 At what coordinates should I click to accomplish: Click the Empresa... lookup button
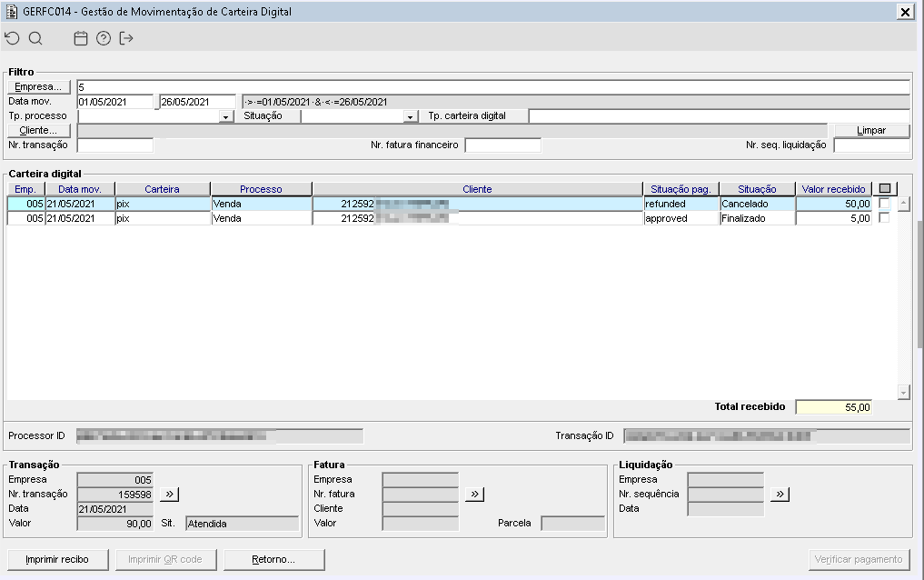[39, 86]
